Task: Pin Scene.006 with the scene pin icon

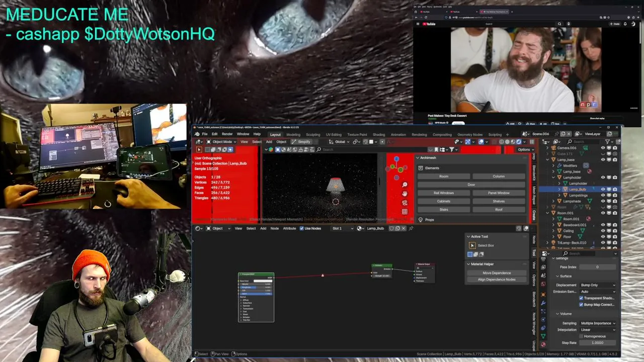Action: 556,134
